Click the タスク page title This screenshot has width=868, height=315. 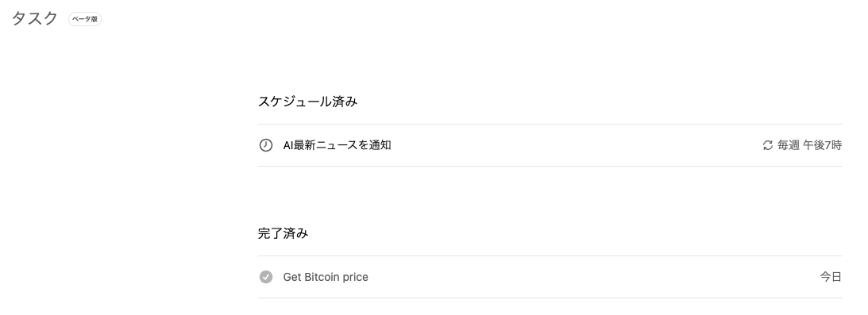click(x=34, y=18)
